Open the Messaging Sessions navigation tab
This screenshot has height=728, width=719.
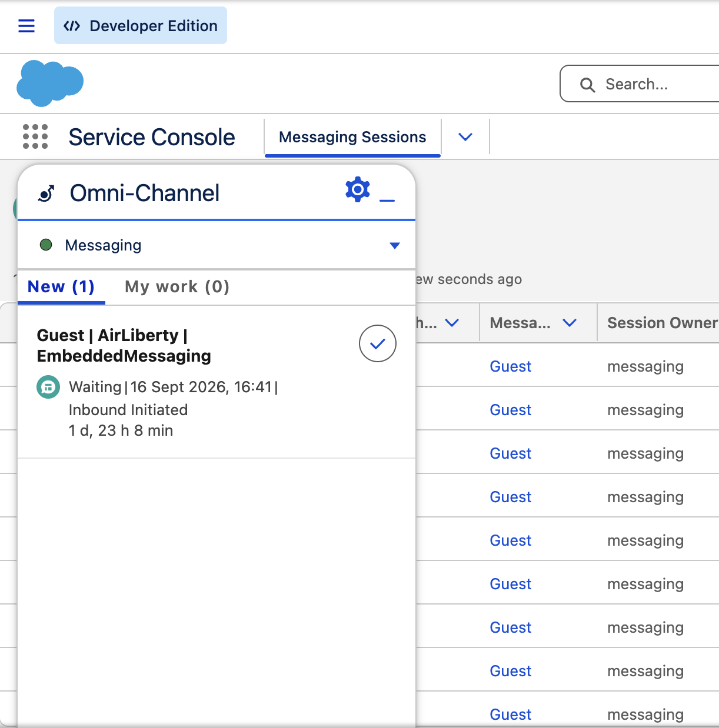tap(352, 137)
